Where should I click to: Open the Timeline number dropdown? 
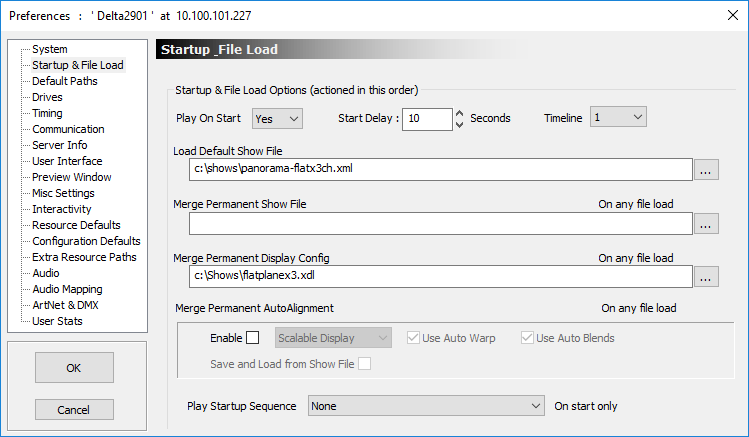(x=618, y=117)
